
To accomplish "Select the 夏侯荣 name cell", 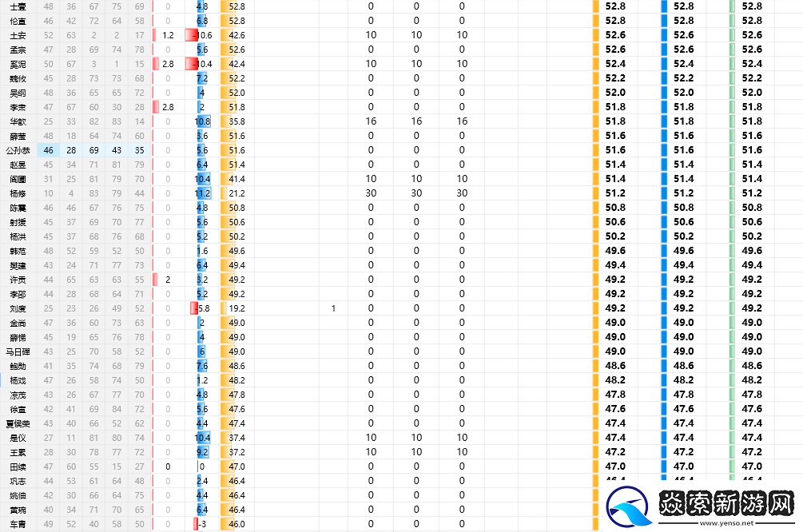I will (18, 423).
